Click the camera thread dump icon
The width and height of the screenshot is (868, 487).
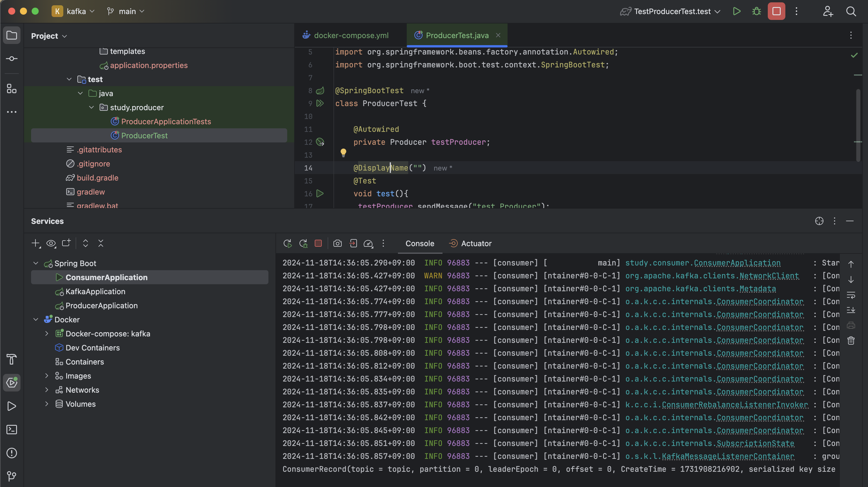pyautogui.click(x=337, y=243)
